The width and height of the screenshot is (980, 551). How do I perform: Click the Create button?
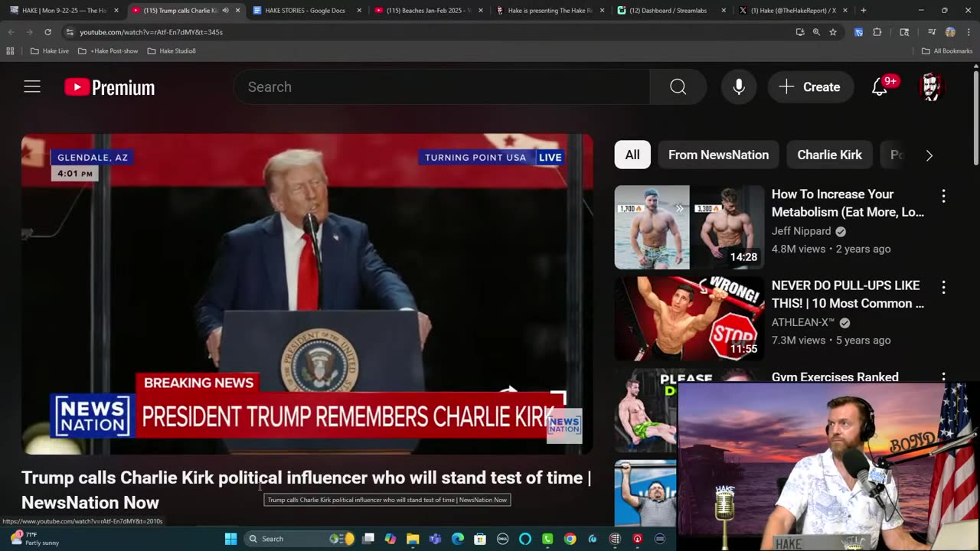(x=810, y=87)
